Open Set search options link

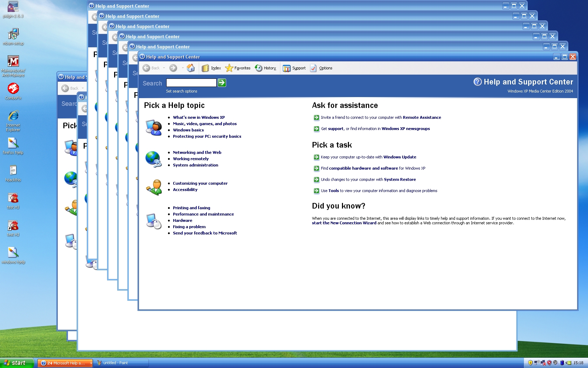click(182, 91)
